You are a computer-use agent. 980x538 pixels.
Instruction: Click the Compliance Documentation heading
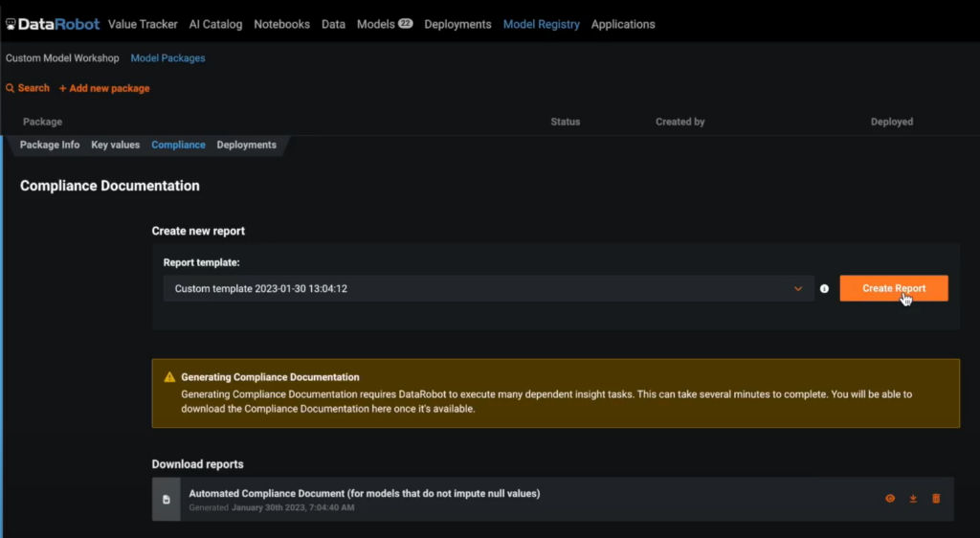click(110, 187)
